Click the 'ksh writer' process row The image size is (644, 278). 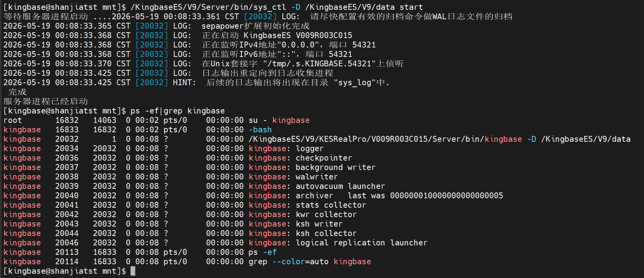[173, 224]
